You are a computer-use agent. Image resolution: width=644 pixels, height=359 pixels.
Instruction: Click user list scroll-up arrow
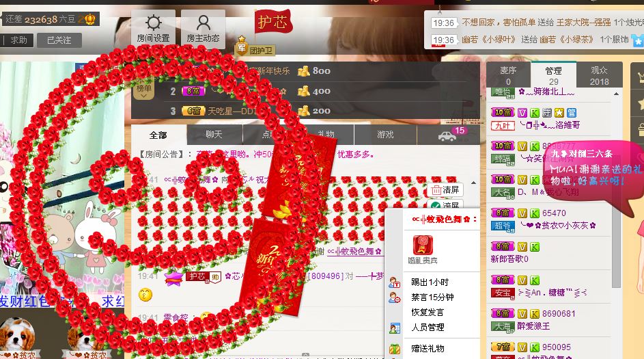point(616,94)
